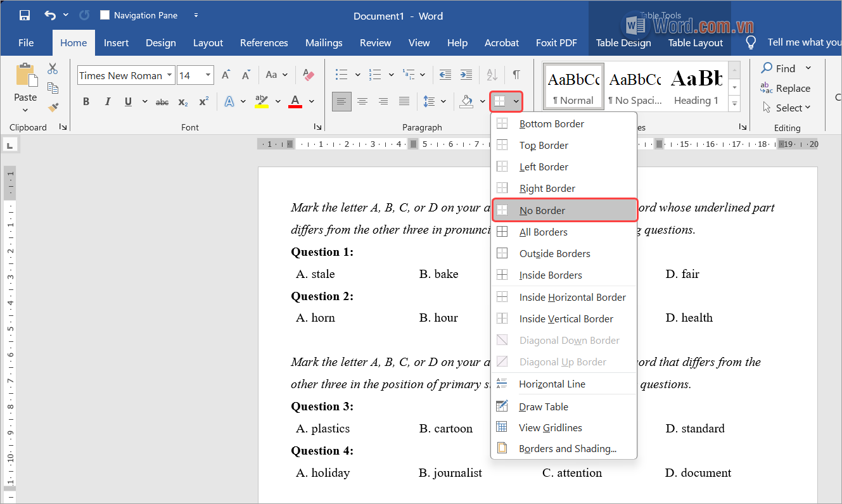Cut selection with the scissors icon
The width and height of the screenshot is (842, 504).
click(53, 68)
